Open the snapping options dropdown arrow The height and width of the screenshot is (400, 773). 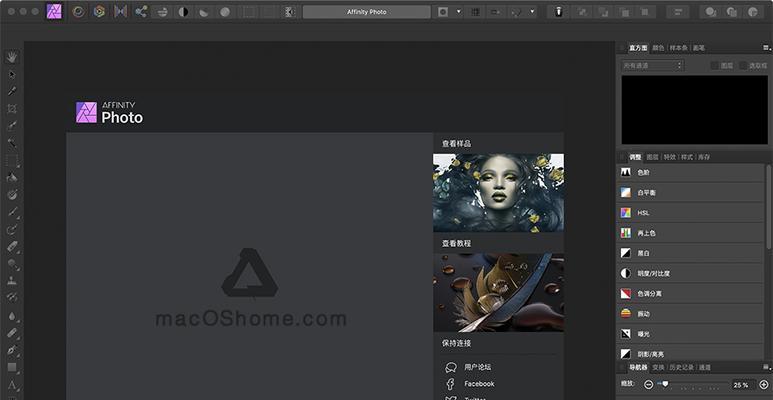click(x=532, y=12)
